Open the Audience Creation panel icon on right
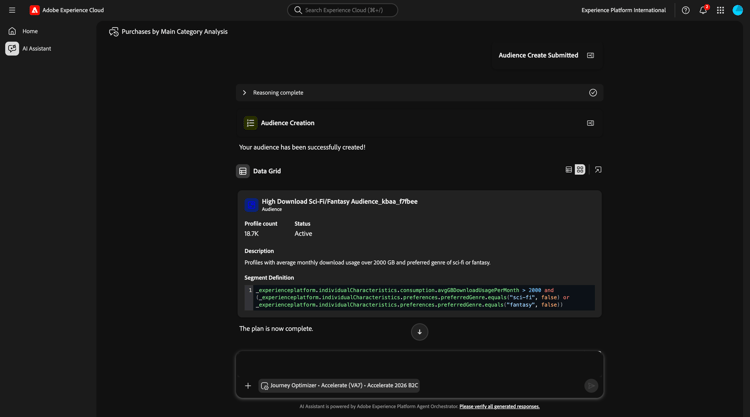750x417 pixels. pos(591,123)
